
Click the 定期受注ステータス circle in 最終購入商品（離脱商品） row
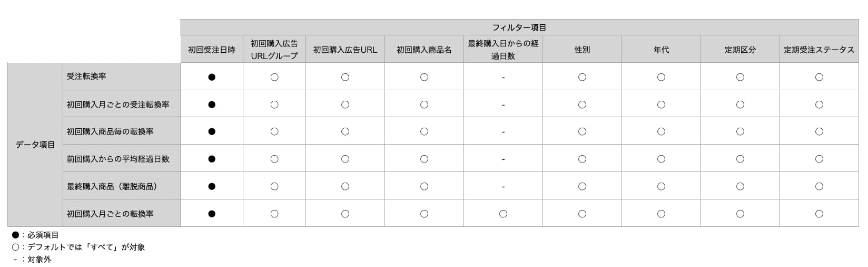click(819, 186)
